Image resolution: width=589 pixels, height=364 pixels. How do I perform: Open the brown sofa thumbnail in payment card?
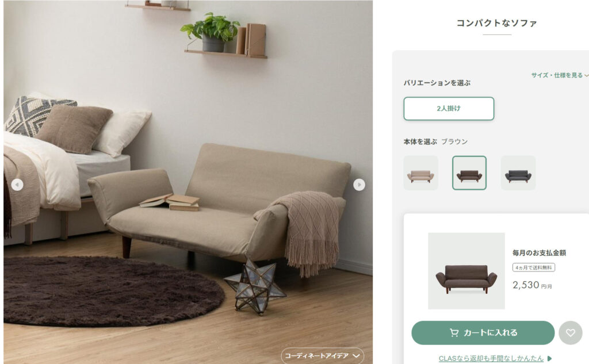[x=466, y=271]
